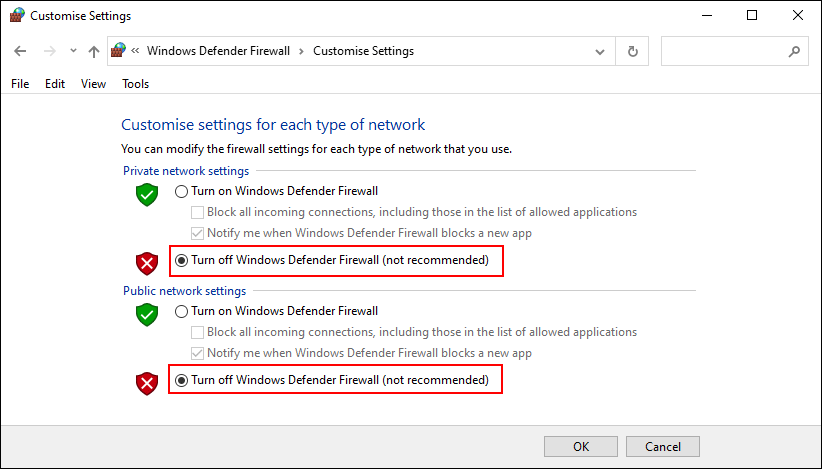Image resolution: width=822 pixels, height=469 pixels.
Task: Select Turn off firewall for Public network
Action: point(181,380)
